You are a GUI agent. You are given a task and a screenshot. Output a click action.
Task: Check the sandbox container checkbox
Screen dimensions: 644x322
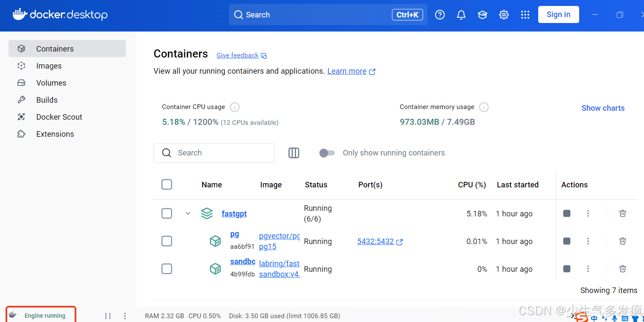click(x=167, y=269)
